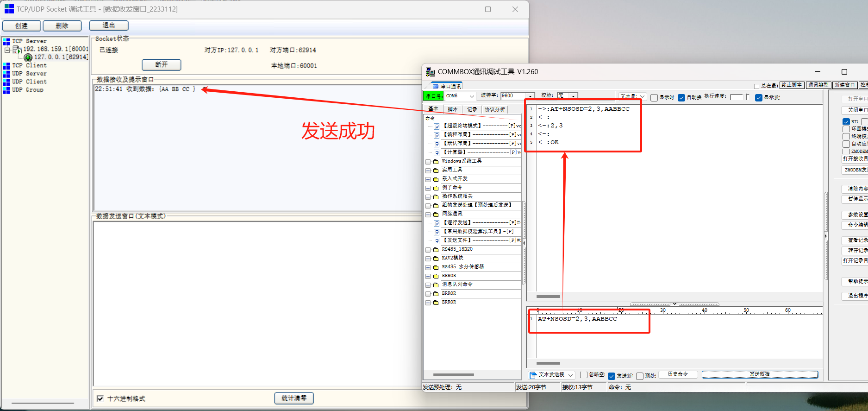Click 退出 button in Socket tool
The width and height of the screenshot is (868, 411).
pos(109,25)
